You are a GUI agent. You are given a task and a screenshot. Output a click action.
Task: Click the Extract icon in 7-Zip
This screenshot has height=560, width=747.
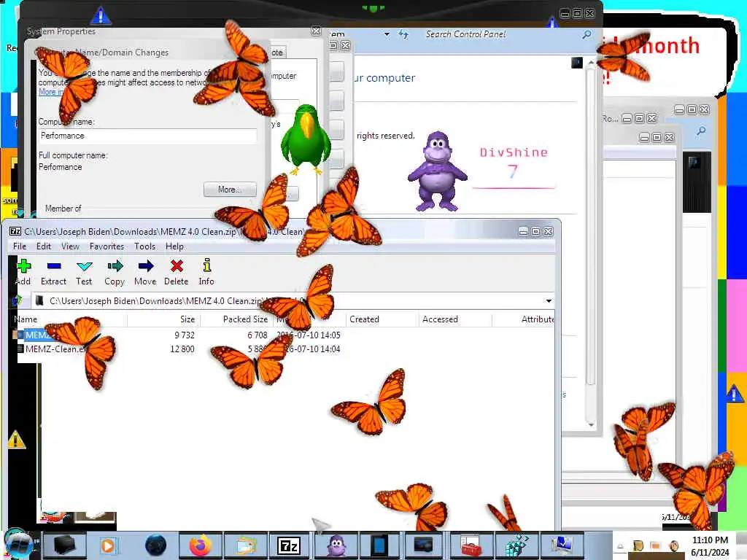click(53, 271)
